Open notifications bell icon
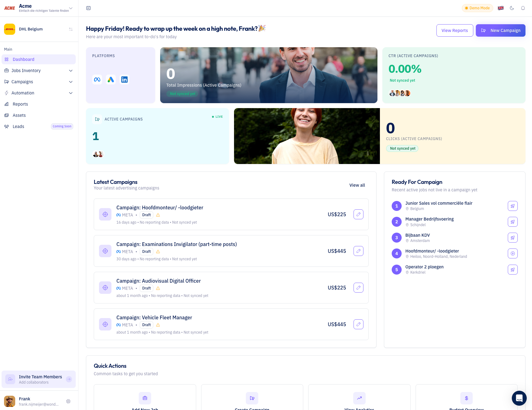532x410 pixels. pos(523,8)
